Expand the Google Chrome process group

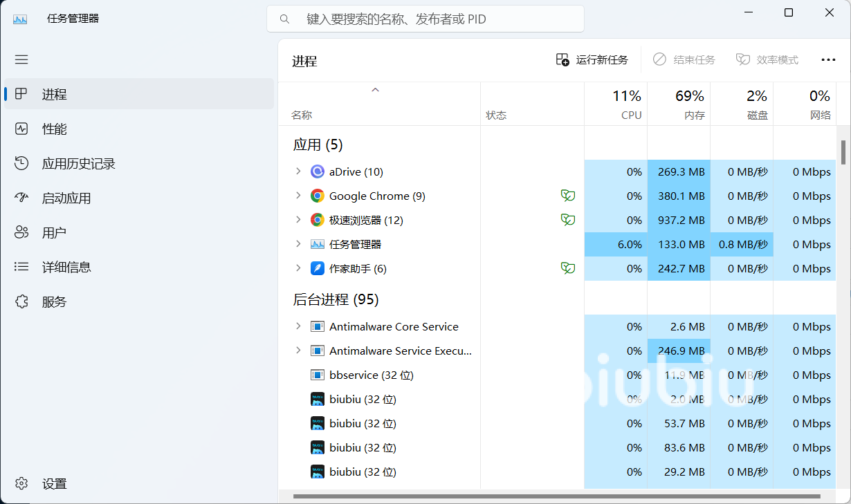298,196
